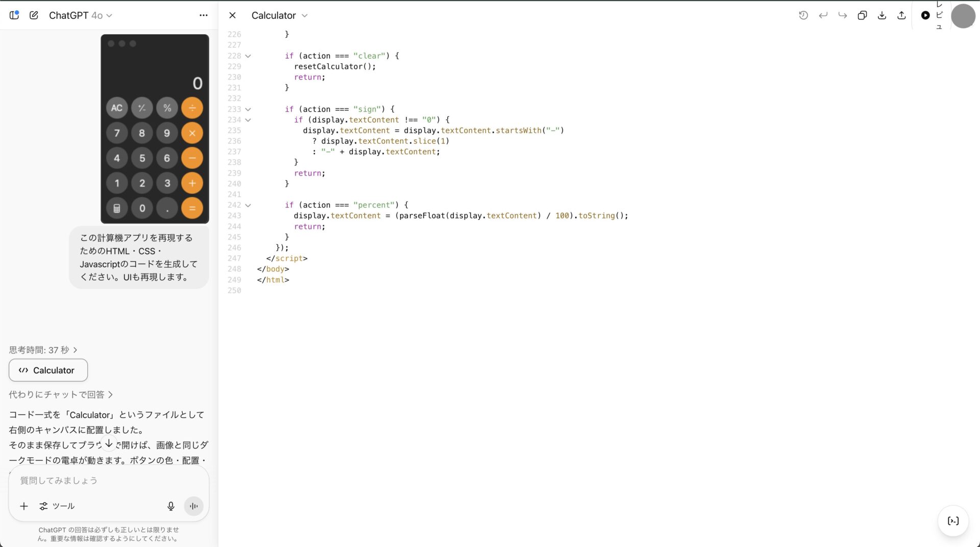The height and width of the screenshot is (547, 980).
Task: Click resetCalculator() call on line 229
Action: 335,66
